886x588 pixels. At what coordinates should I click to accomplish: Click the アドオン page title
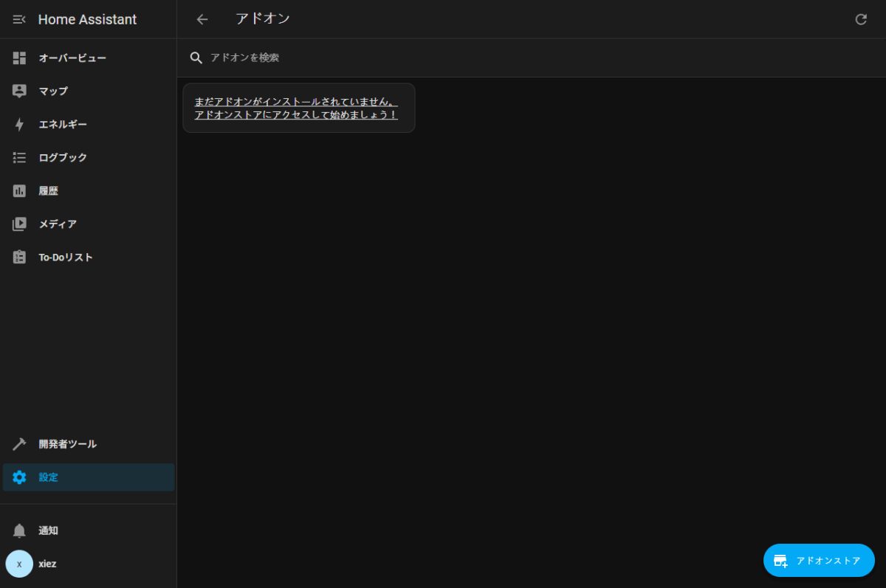263,18
